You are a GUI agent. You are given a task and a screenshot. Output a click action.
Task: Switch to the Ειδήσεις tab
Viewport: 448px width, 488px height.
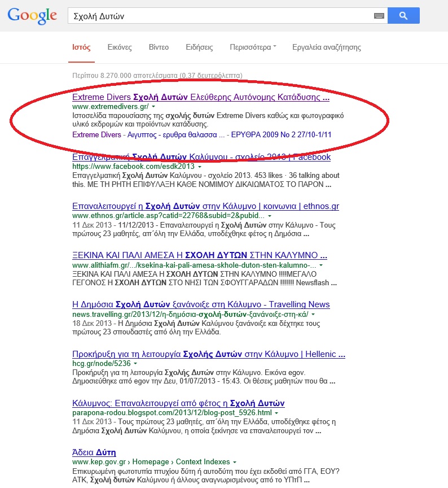199,47
